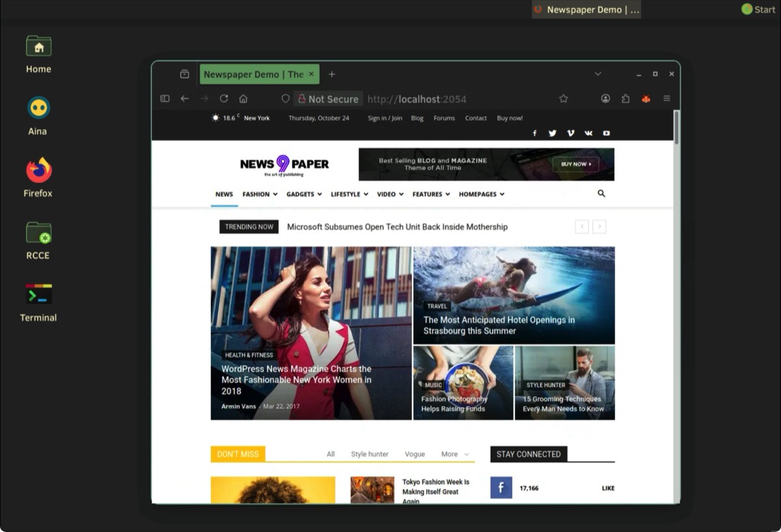The height and width of the screenshot is (532, 781).
Task: Click the site search magnifier icon
Action: [x=601, y=194]
